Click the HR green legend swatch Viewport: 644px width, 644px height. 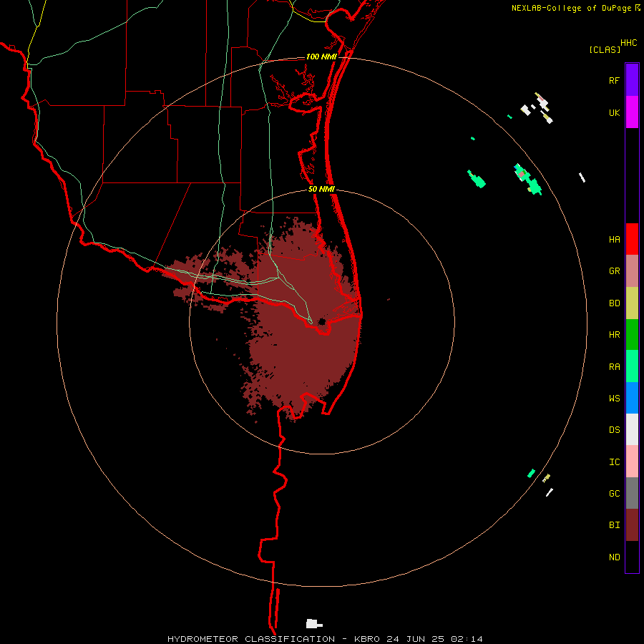(x=632, y=335)
